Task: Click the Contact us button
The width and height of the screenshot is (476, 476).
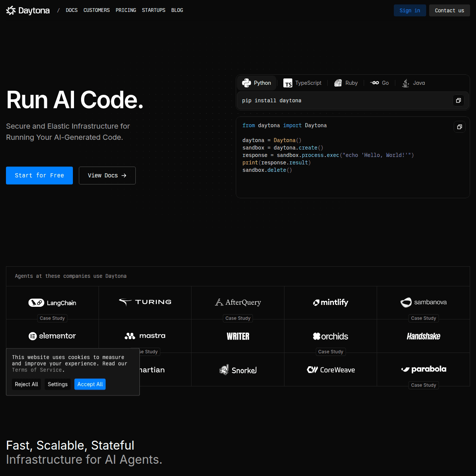Action: tap(449, 10)
